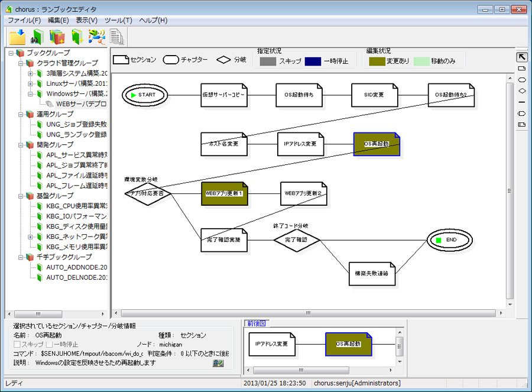The image size is (532, 392).
Task: Collapse the ブックグループ root node
Action: 11,53
